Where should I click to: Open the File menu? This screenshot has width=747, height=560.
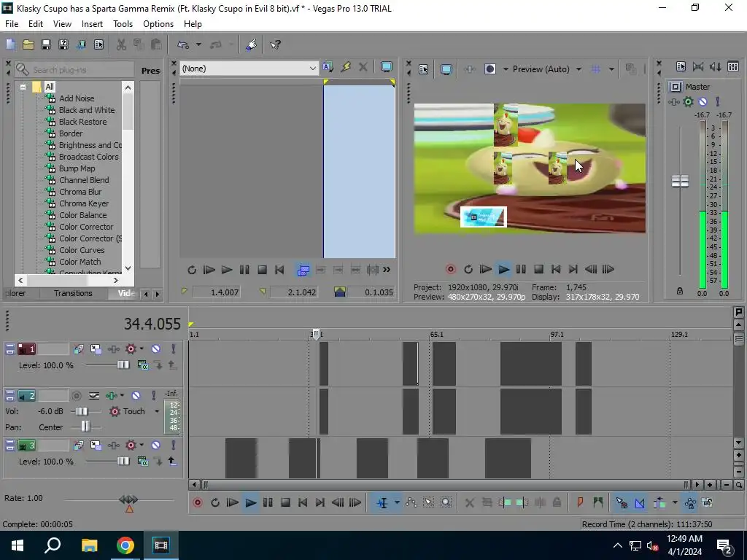coord(12,24)
